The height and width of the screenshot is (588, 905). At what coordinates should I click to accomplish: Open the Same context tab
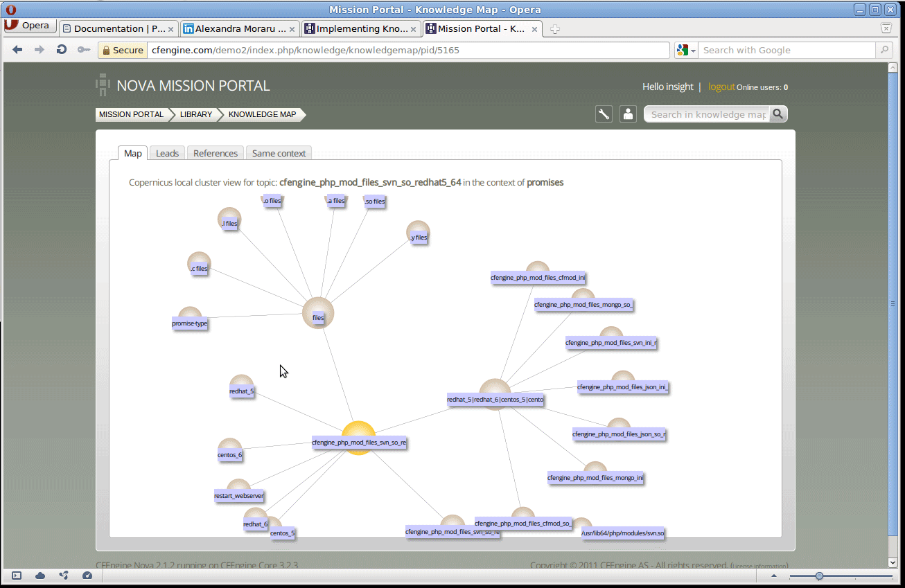tap(279, 153)
